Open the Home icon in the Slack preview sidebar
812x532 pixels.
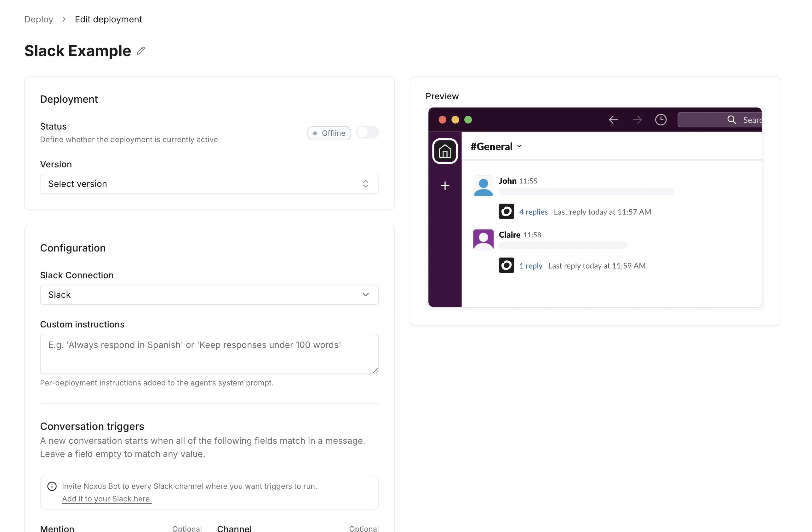pos(445,151)
